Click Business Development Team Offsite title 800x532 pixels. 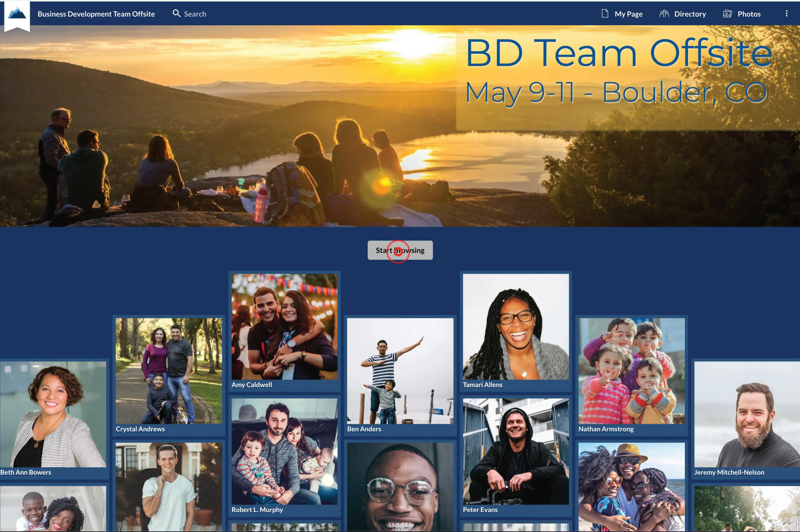pyautogui.click(x=96, y=14)
